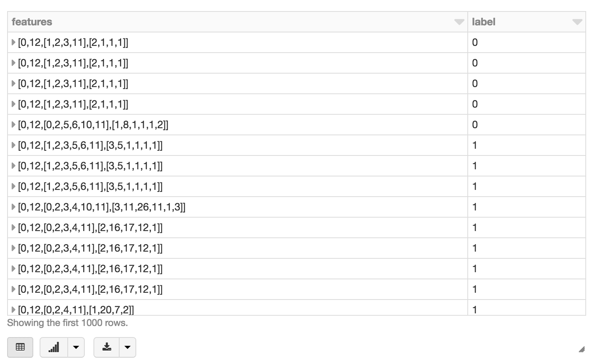602x364 pixels.
Task: Grab the resize handle at bottom right
Action: [x=581, y=349]
